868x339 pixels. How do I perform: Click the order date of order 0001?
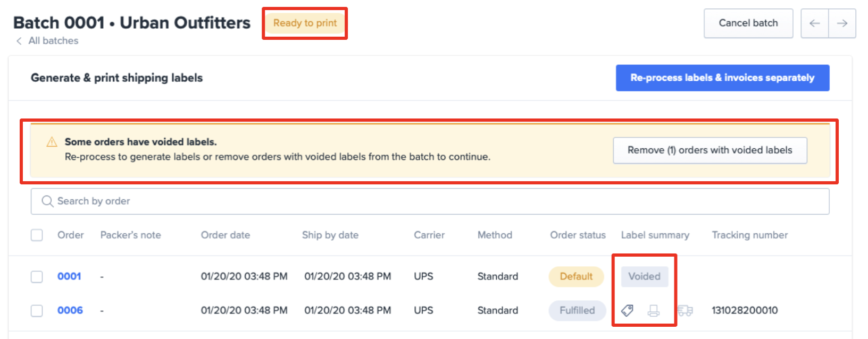[x=244, y=276]
